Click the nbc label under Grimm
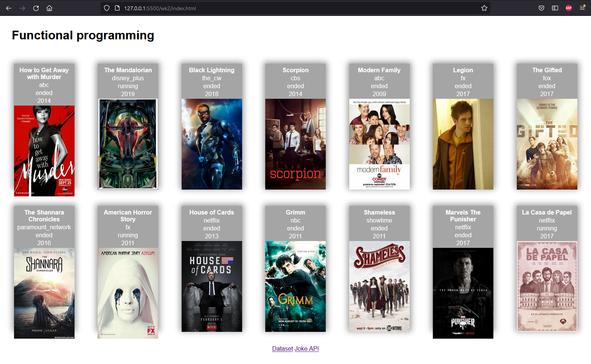Screen dimensions: 591x364 point(295,220)
